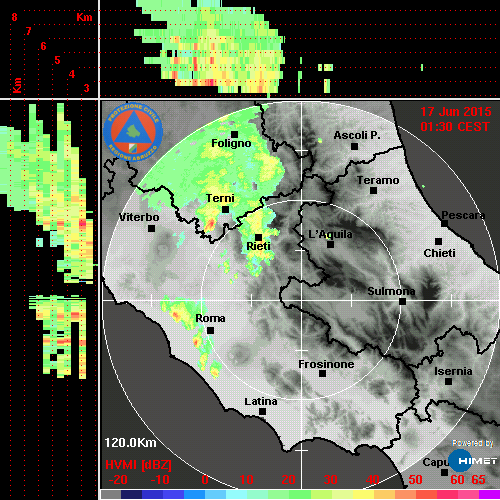This screenshot has height=500, width=500.
Task: Select the Terni city marker square
Action: coord(225,209)
